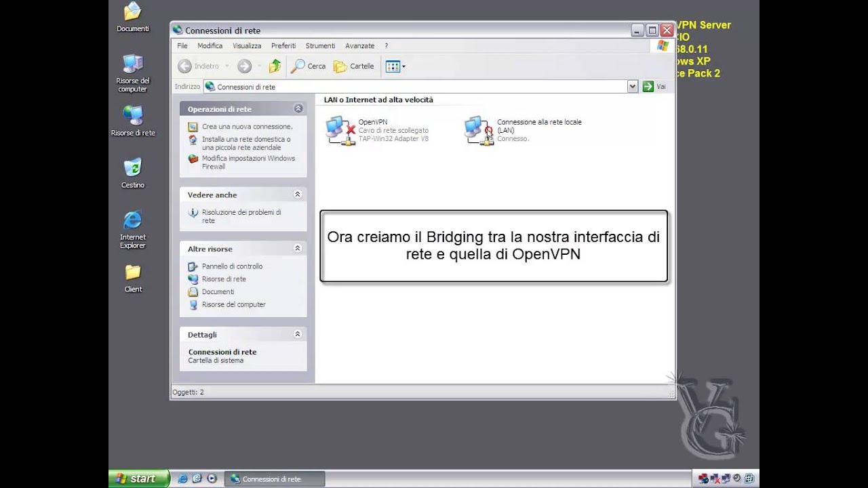Image resolution: width=868 pixels, height=488 pixels.
Task: Go up one folder level
Action: click(275, 66)
